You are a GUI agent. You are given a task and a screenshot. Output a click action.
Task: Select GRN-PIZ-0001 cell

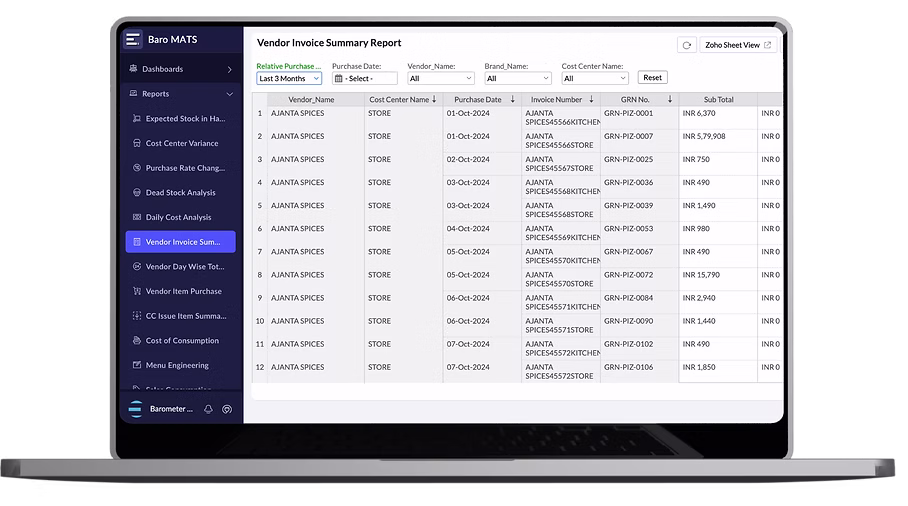pyautogui.click(x=639, y=118)
